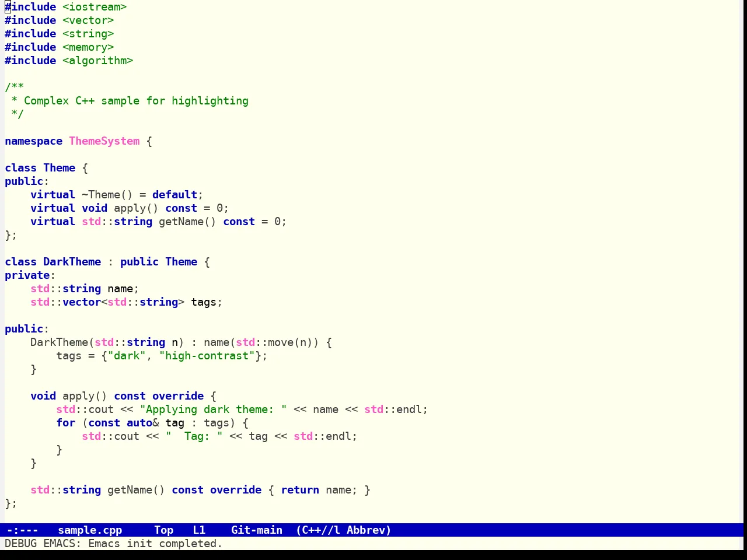Click the sample.cpp buffer name in mode line
Viewport: 747px width, 560px height.
(90, 530)
